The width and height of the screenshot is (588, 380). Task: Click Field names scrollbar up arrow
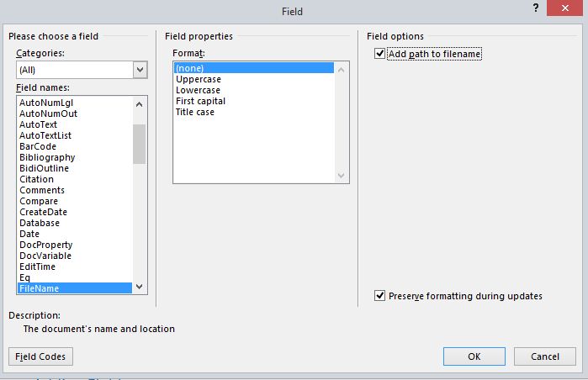[x=140, y=103]
